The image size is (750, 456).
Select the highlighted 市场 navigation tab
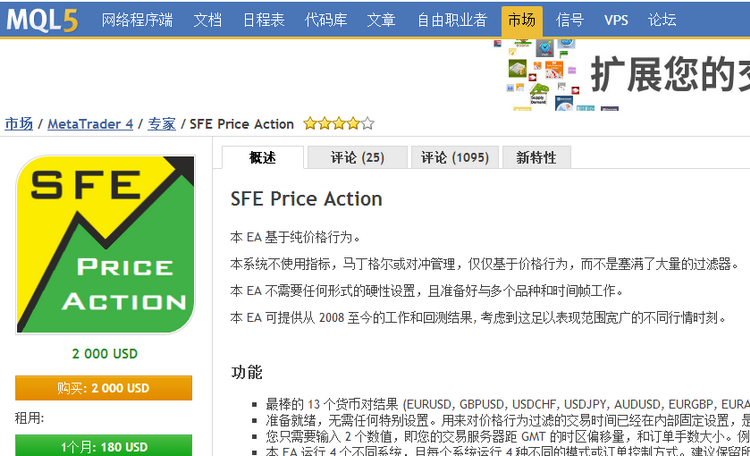522,21
